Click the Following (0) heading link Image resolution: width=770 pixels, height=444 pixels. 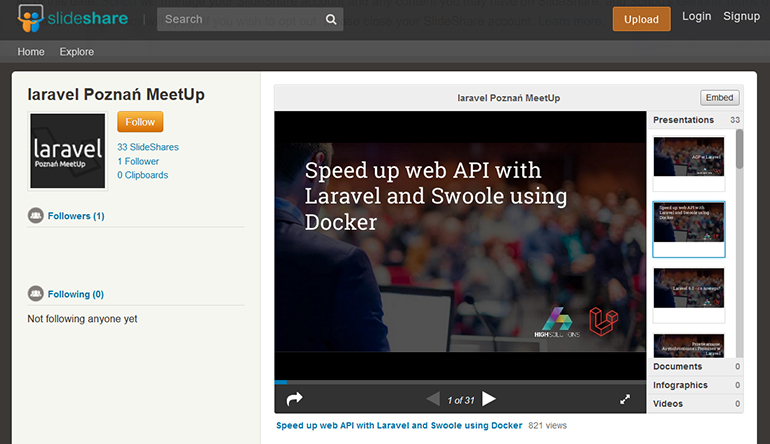click(x=76, y=294)
